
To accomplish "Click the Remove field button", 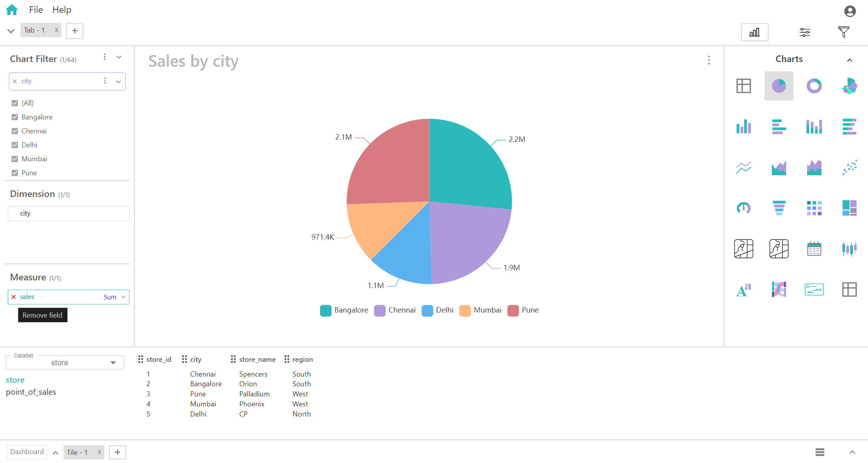I will coord(43,315).
